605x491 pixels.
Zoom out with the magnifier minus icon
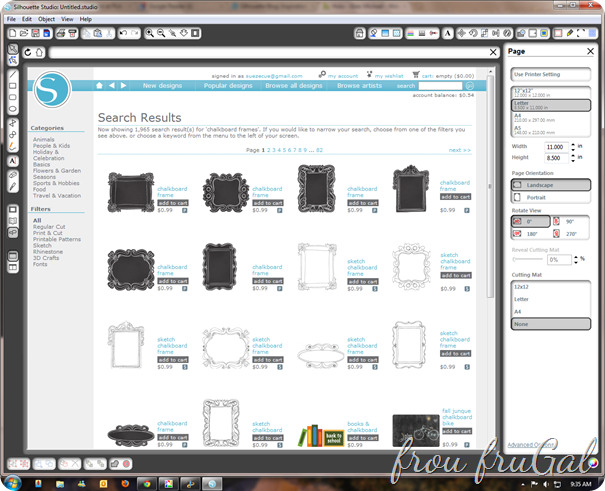point(161,33)
